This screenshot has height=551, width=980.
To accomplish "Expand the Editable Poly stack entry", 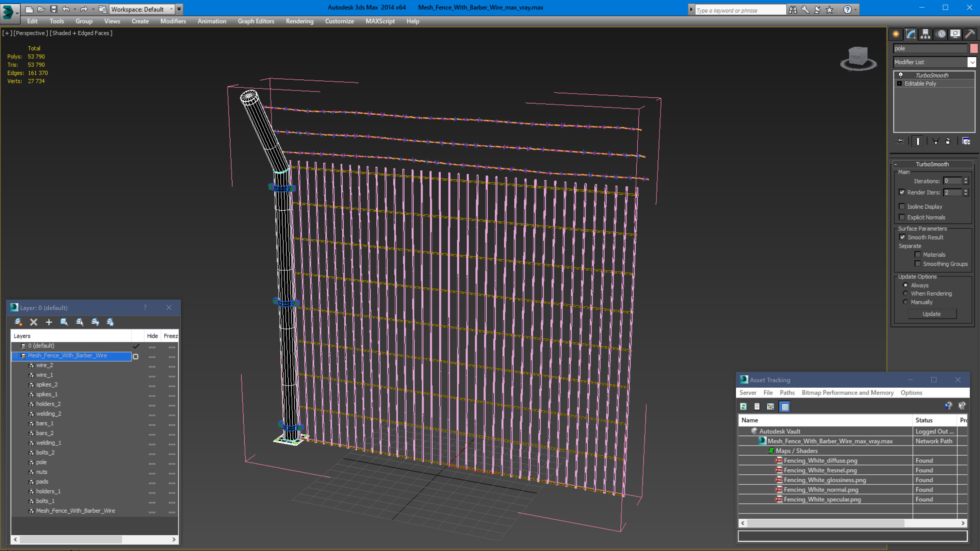I will [x=899, y=84].
